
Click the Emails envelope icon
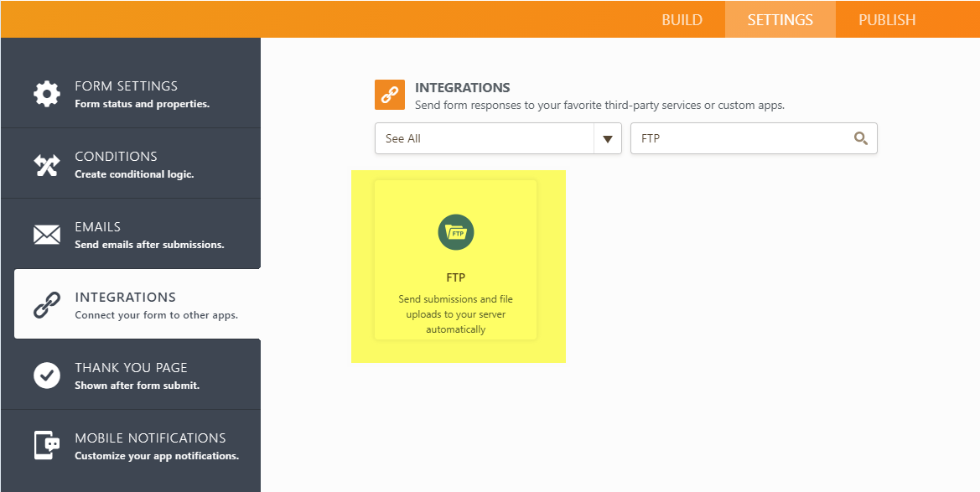point(47,235)
